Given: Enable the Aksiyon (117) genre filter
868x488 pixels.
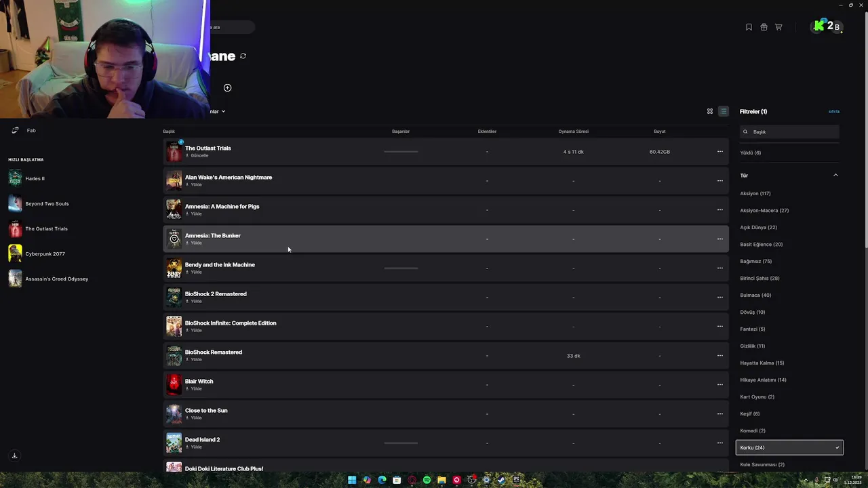Looking at the screenshot, I should coord(755,193).
